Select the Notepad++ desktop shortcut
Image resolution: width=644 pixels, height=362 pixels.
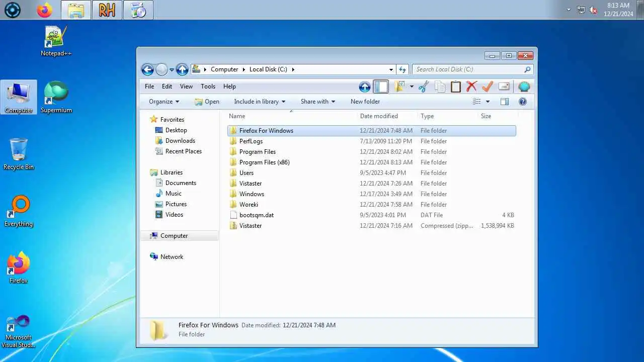[x=56, y=41]
